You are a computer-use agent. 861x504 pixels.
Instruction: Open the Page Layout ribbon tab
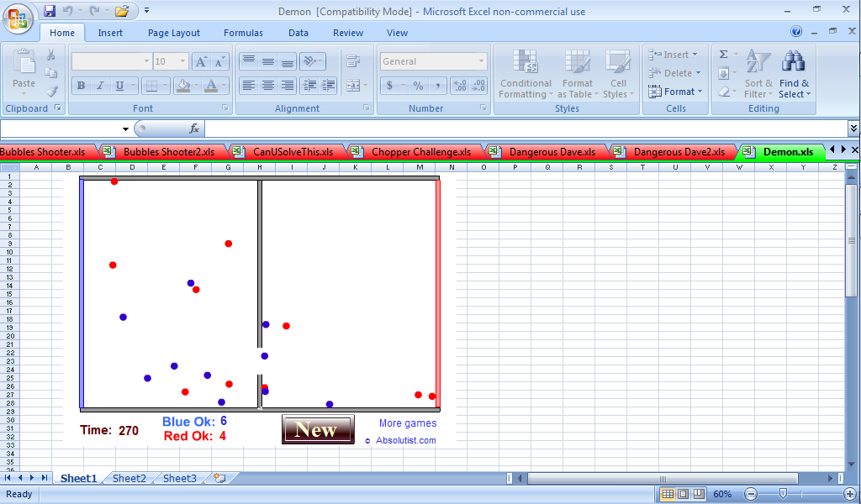click(174, 33)
